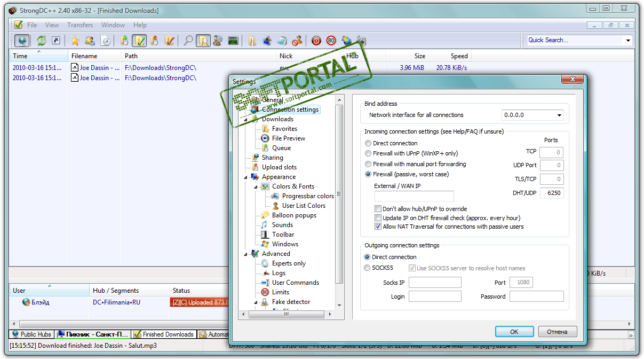Select Firewall with manual port forwarding
This screenshot has width=644, height=359.
point(368,164)
